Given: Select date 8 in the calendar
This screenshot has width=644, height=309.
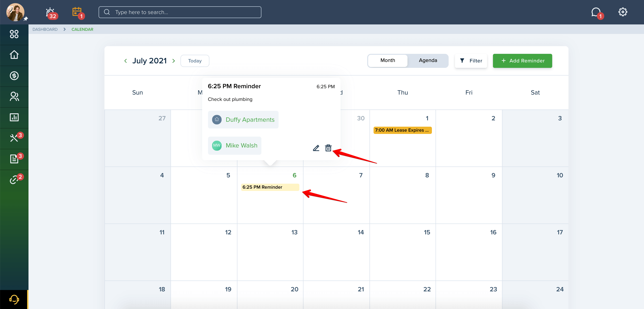Looking at the screenshot, I should pyautogui.click(x=427, y=175).
